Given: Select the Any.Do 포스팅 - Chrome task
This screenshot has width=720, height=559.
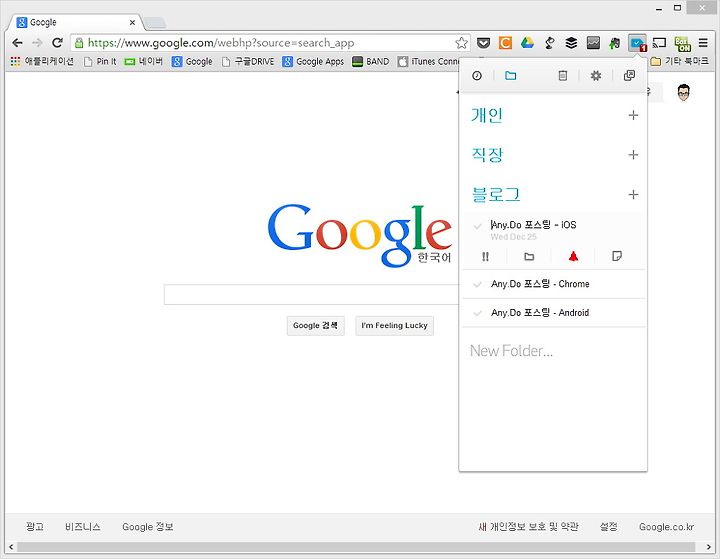Looking at the screenshot, I should (540, 284).
